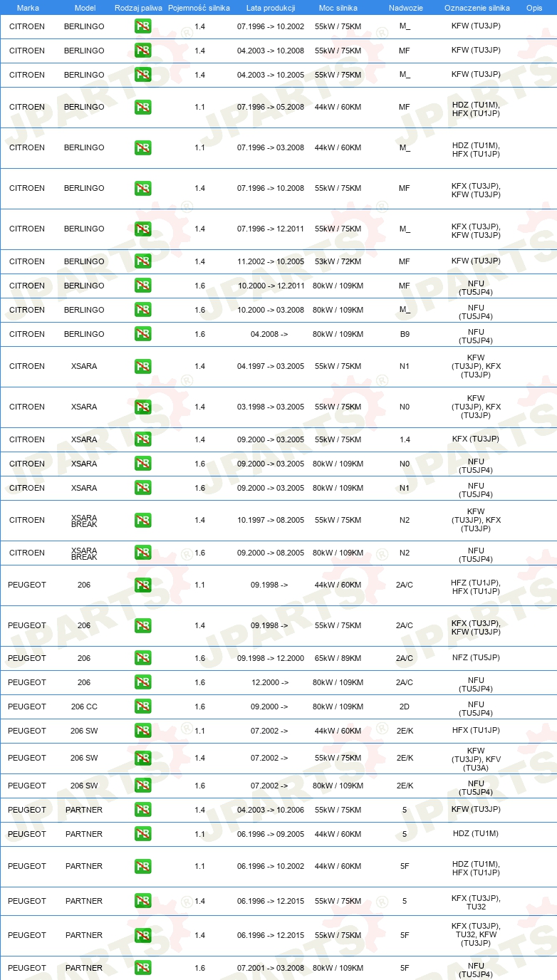Screen dimensions: 557x980
Task: Click production range 09.1998 -> 12.2000
Action: pyautogui.click(x=270, y=659)
